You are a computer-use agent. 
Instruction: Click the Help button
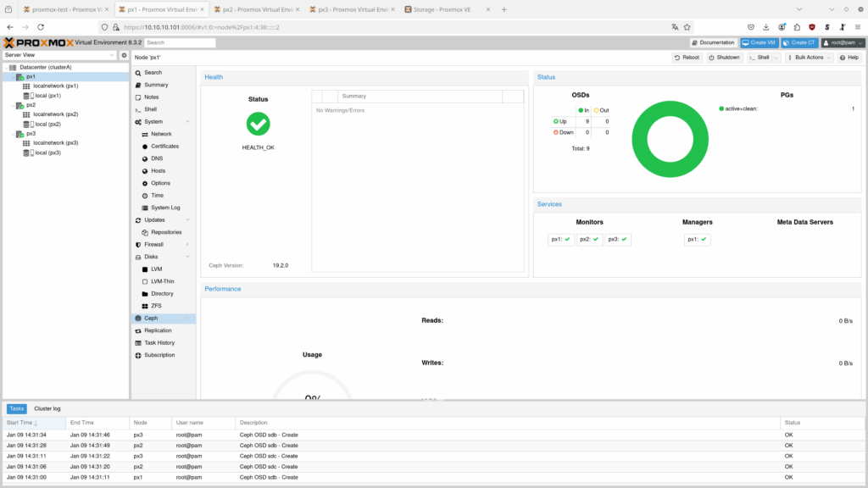(849, 58)
